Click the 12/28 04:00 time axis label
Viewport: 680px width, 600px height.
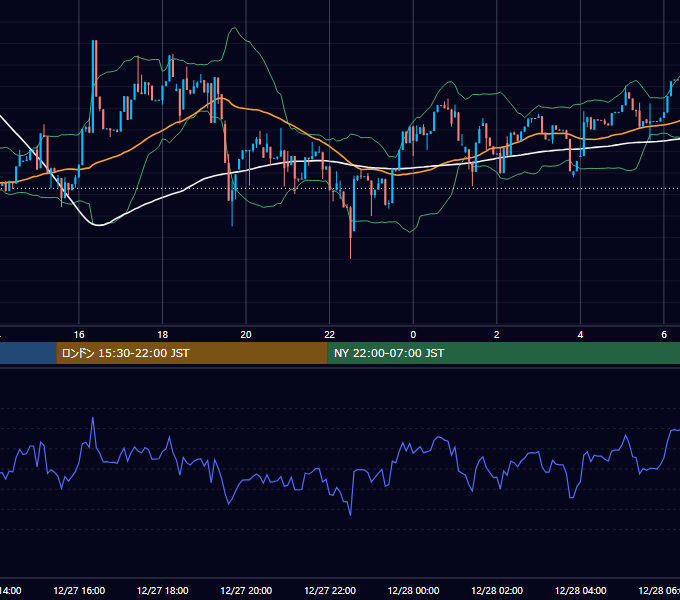(x=581, y=590)
